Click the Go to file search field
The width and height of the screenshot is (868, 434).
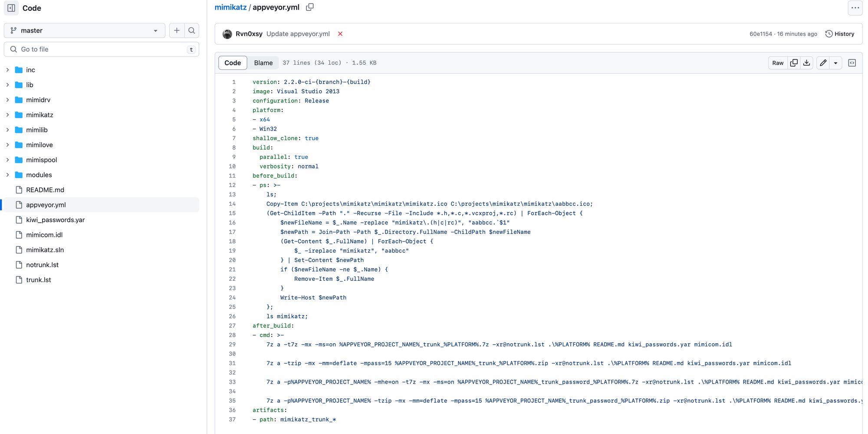[102, 49]
